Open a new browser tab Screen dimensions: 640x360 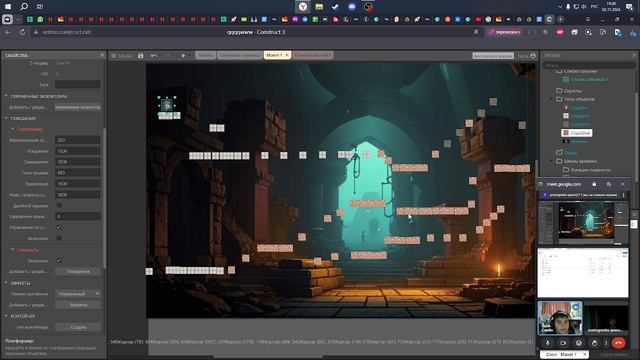[560, 19]
